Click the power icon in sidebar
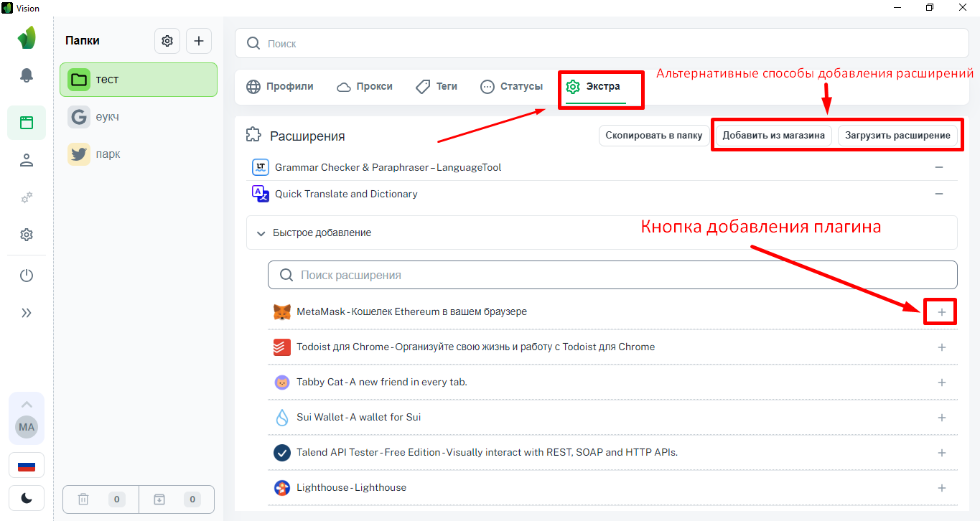 click(x=27, y=276)
